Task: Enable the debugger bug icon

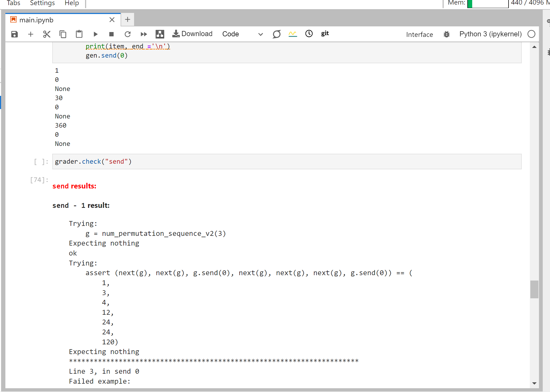Action: 447,34
